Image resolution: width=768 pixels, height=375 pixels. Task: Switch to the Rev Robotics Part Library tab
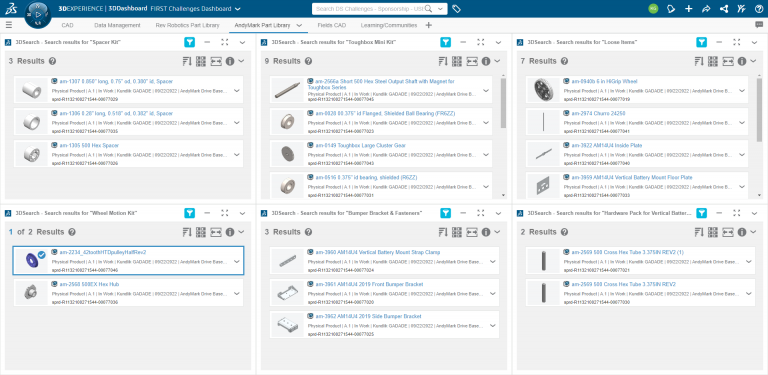click(187, 25)
